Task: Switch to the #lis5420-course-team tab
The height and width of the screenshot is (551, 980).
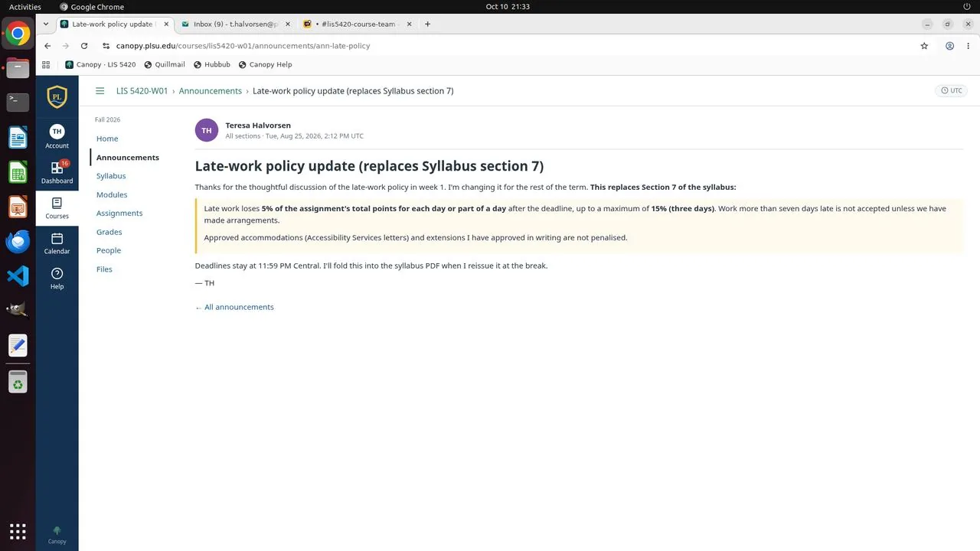Action: point(358,24)
